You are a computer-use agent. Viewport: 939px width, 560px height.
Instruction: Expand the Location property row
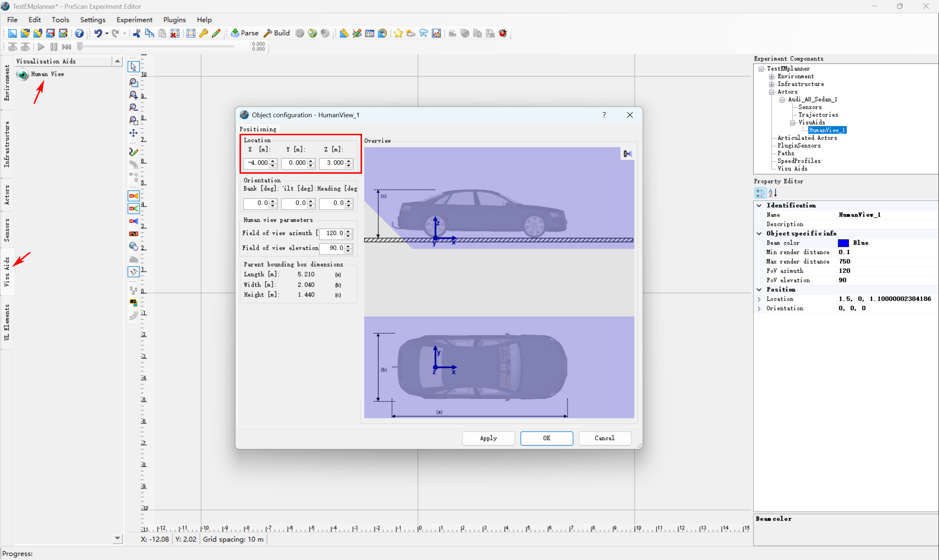(x=759, y=299)
